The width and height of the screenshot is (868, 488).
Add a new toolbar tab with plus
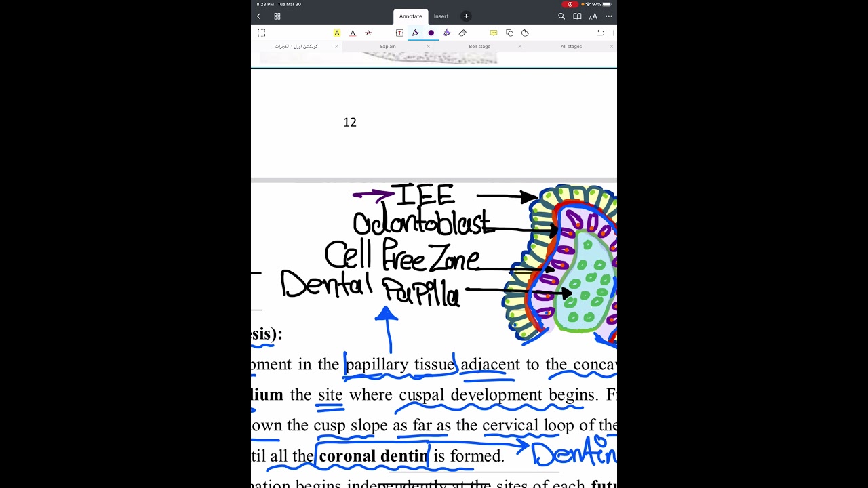(x=466, y=16)
